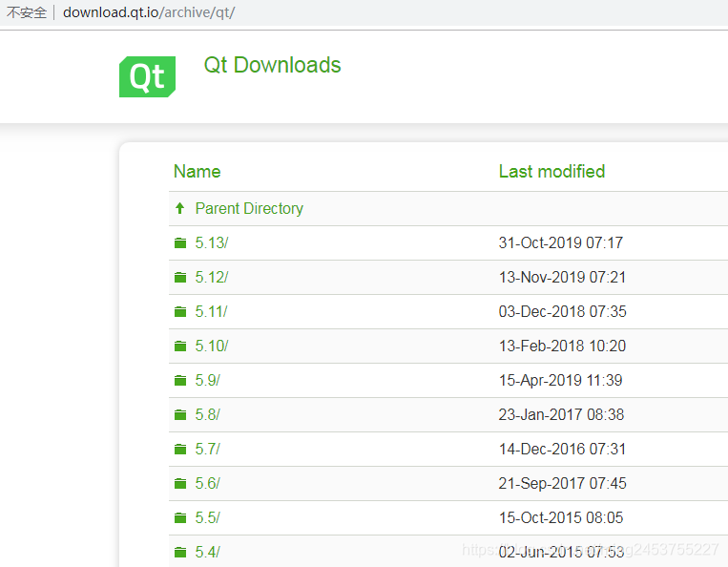Screen dimensions: 728x567
Task: Select the date 15-Oct-2015 08:05
Action: [x=561, y=517]
